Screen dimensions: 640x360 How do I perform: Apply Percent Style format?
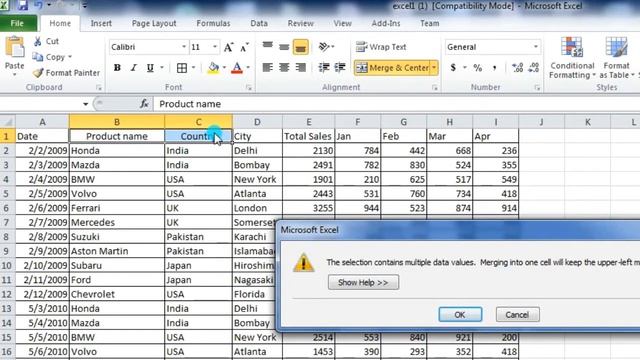click(478, 67)
